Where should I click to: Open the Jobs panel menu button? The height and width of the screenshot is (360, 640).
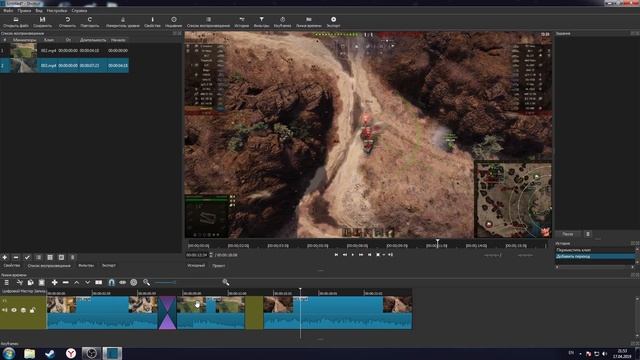(588, 234)
